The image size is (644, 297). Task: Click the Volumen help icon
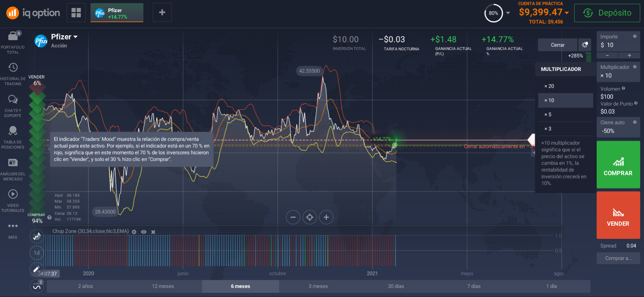point(623,88)
